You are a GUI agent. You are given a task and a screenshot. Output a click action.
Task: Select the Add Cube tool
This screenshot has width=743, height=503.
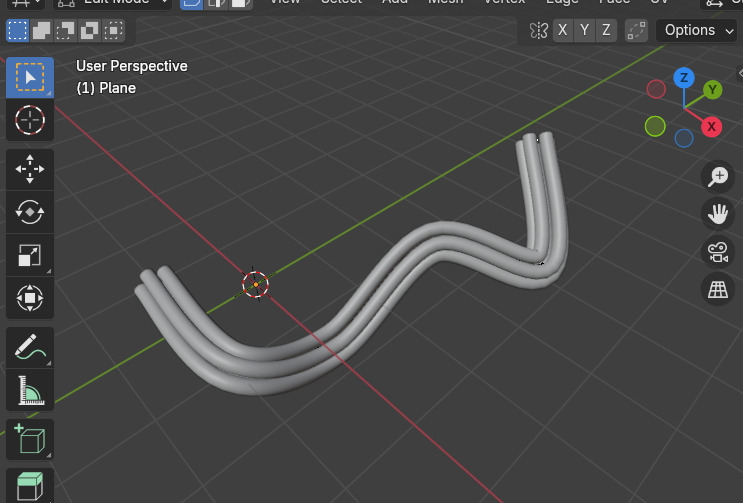[x=30, y=439]
